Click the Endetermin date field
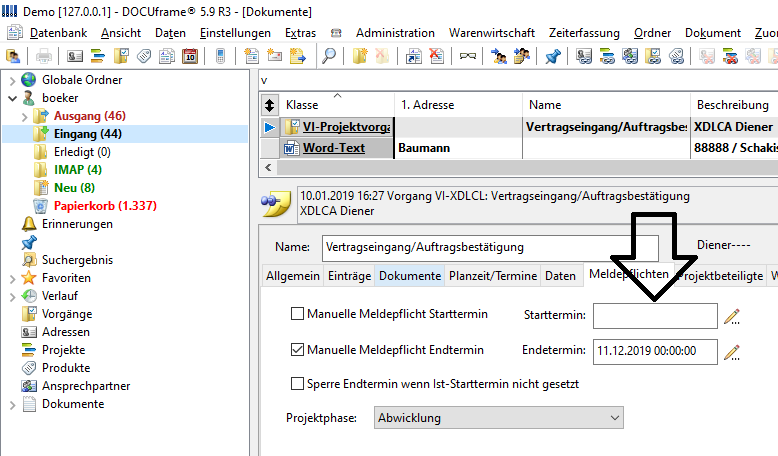The width and height of the screenshot is (778, 456). point(655,351)
